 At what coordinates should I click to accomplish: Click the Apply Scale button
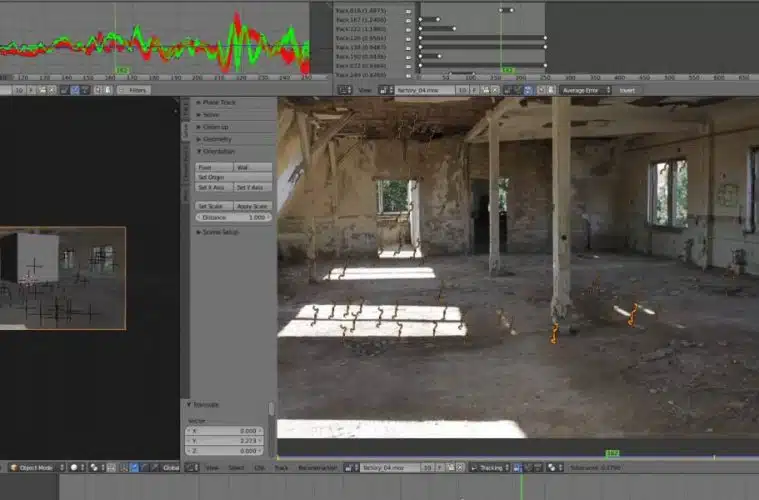(x=252, y=206)
